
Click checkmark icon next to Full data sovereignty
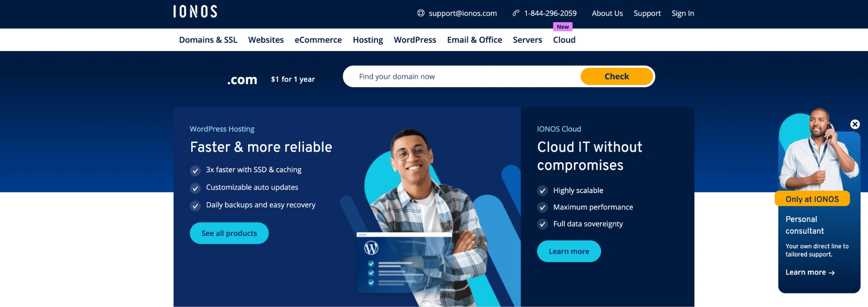tap(542, 224)
